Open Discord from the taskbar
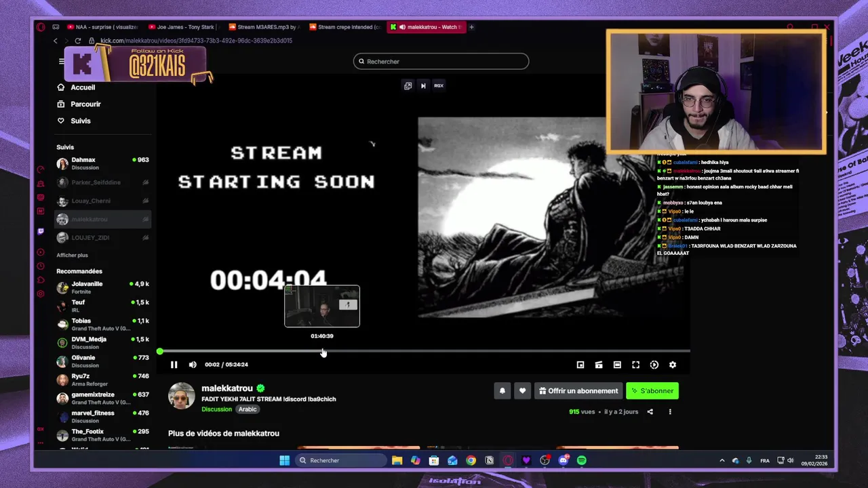The image size is (868, 488). (564, 460)
